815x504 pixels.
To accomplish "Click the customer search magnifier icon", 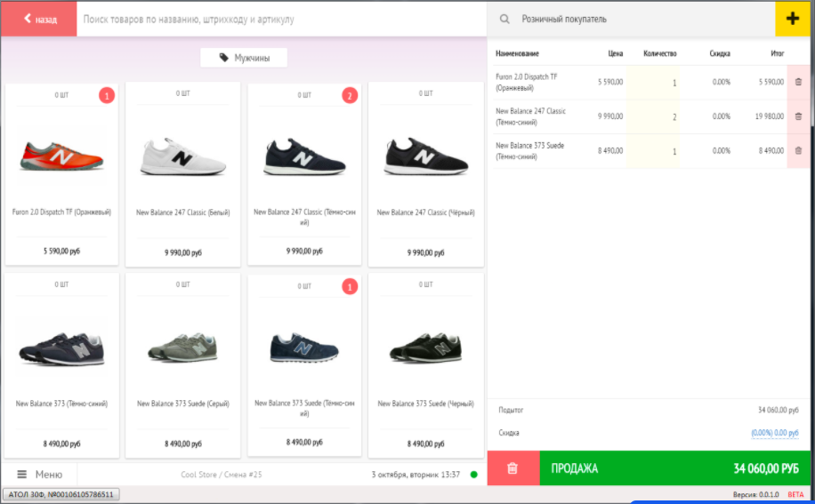I will 504,20.
